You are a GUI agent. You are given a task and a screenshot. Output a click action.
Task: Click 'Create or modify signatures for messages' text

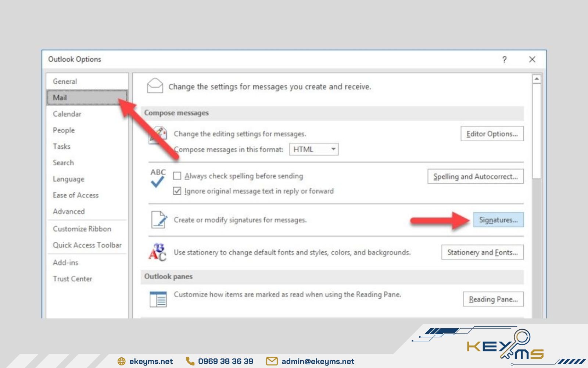240,220
